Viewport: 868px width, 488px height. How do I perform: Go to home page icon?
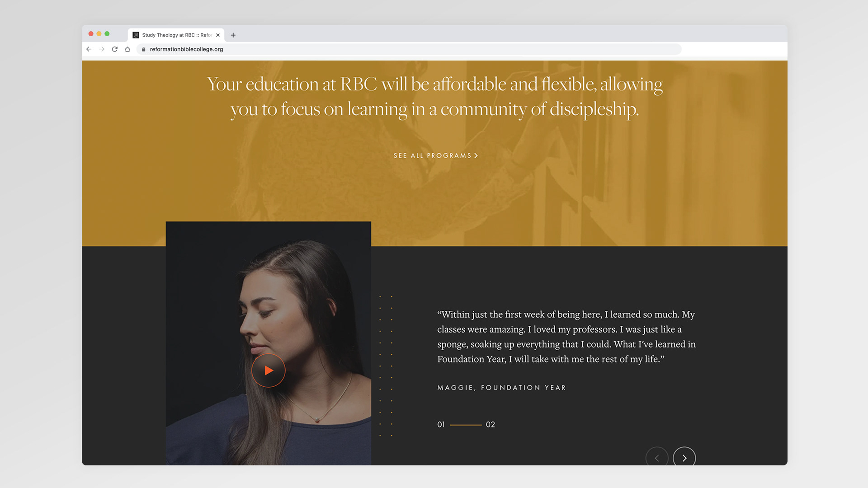point(127,49)
